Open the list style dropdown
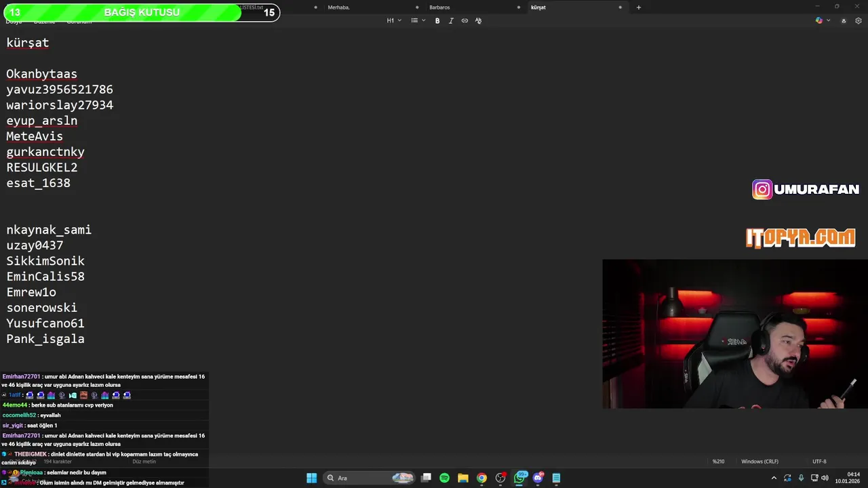 click(418, 21)
